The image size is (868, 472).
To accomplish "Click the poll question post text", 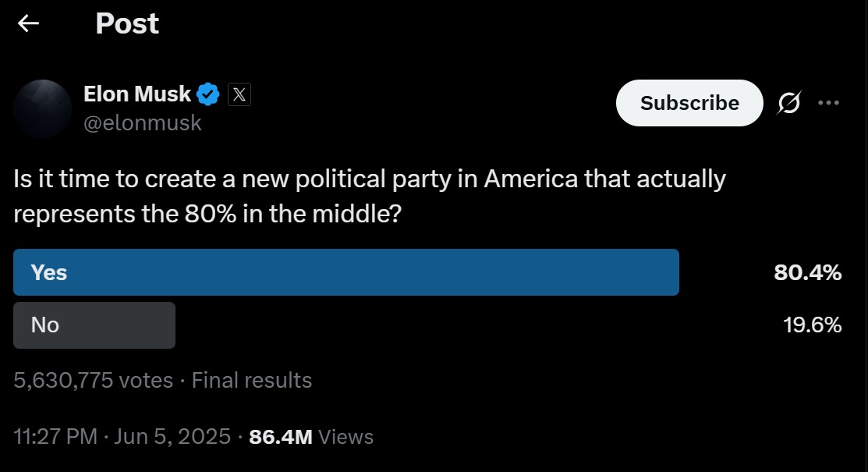I will (x=369, y=196).
